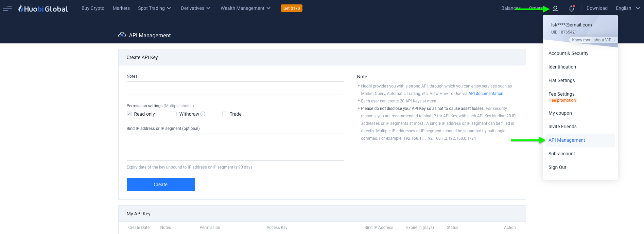Image resolution: width=644 pixels, height=234 pixels.
Task: Enable the Withdraw permission checkbox
Action: [x=174, y=114]
